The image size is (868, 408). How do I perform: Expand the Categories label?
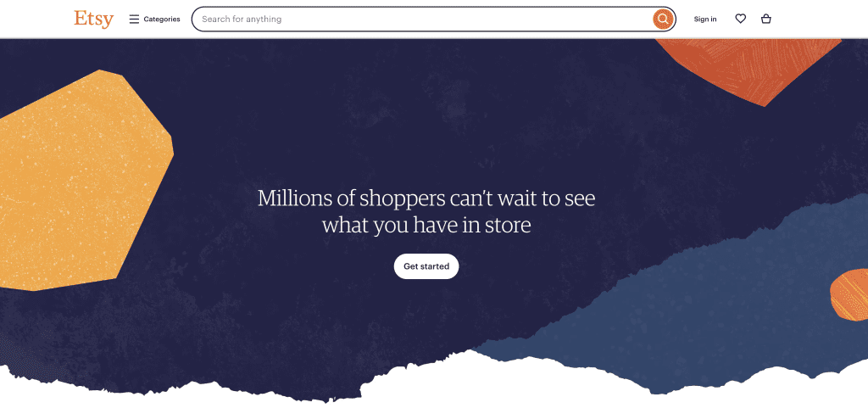tap(162, 19)
